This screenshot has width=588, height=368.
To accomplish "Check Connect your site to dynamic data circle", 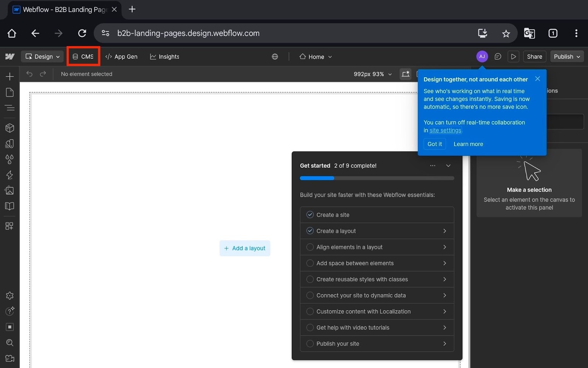I will click(310, 296).
